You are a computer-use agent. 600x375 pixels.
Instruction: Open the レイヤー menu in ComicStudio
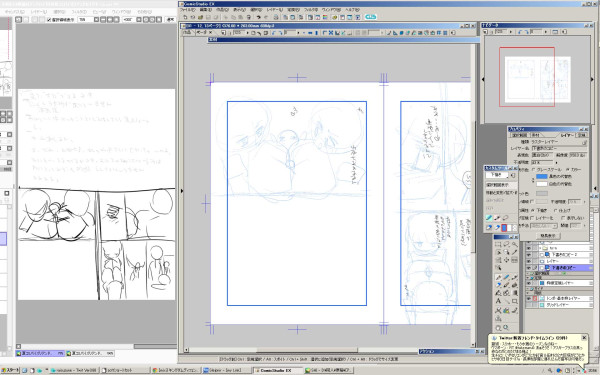[x=274, y=10]
